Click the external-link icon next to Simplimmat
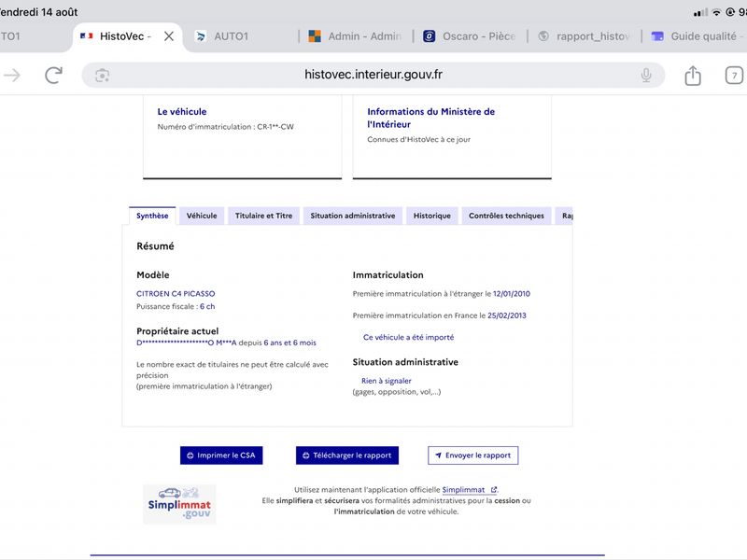This screenshot has width=747, height=560. pyautogui.click(x=494, y=489)
